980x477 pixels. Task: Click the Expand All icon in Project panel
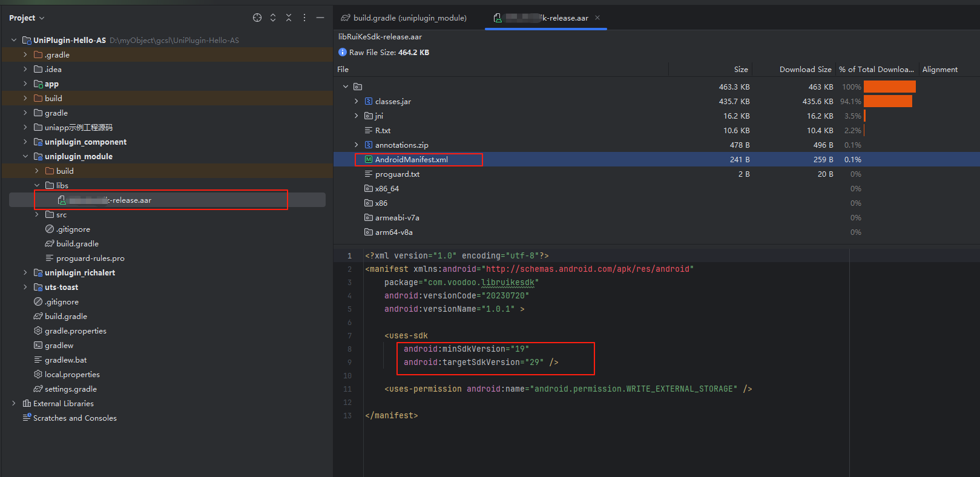(273, 18)
